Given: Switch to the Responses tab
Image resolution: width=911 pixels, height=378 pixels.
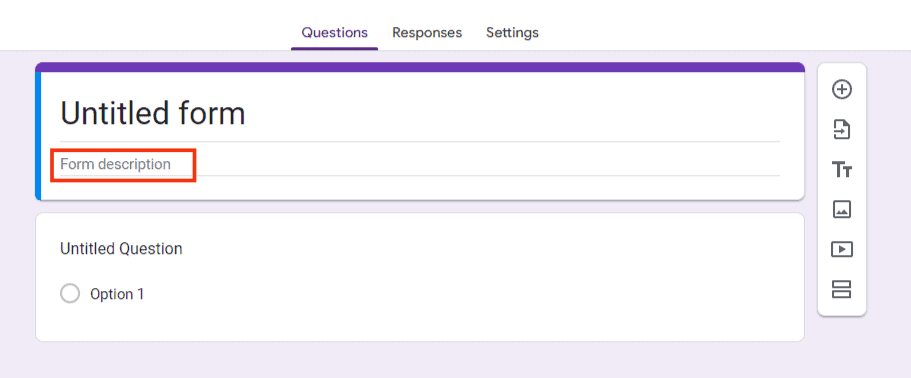Looking at the screenshot, I should 427,33.
